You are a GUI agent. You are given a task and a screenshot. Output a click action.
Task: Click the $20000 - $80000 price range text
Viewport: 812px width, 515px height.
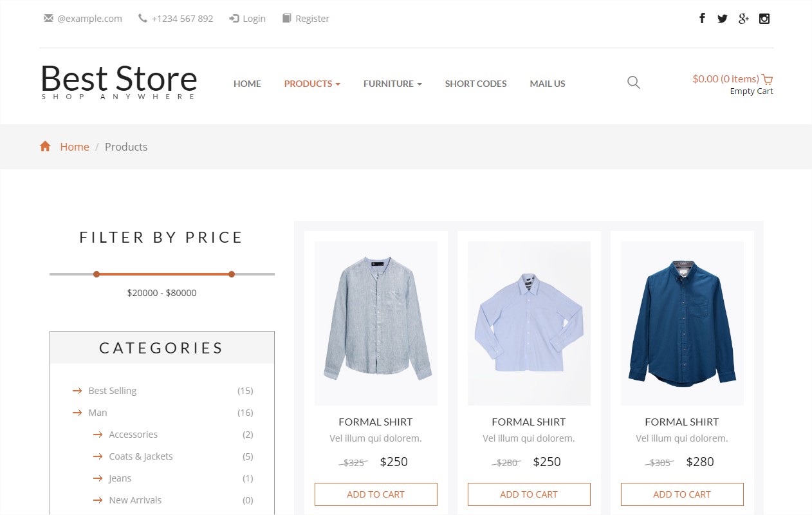coord(162,293)
